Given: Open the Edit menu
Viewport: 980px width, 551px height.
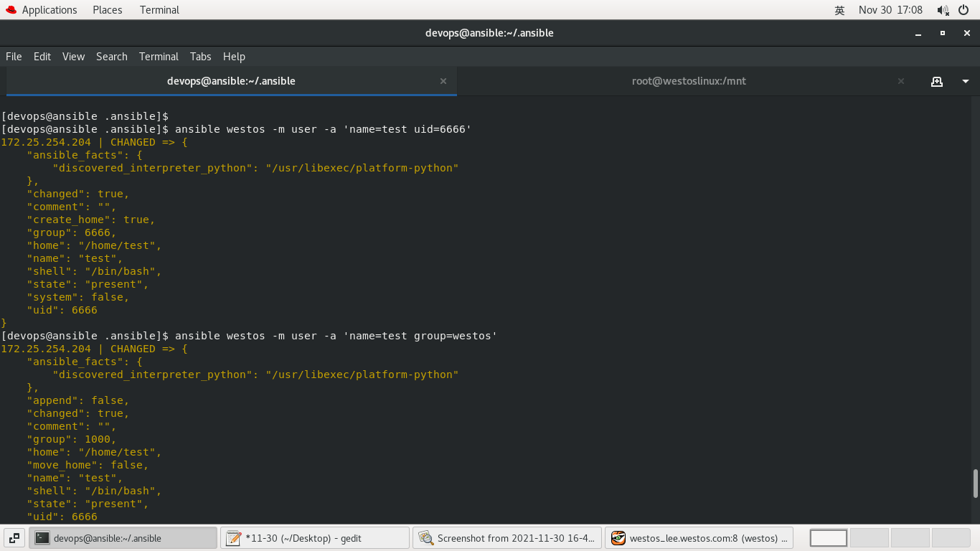Looking at the screenshot, I should (42, 57).
